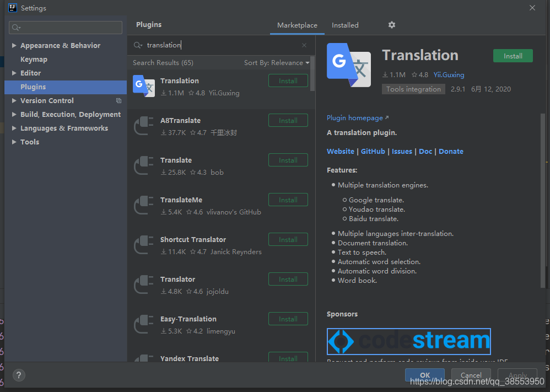
Task: Click the plugin details pane scrollbar
Action: 543,200
